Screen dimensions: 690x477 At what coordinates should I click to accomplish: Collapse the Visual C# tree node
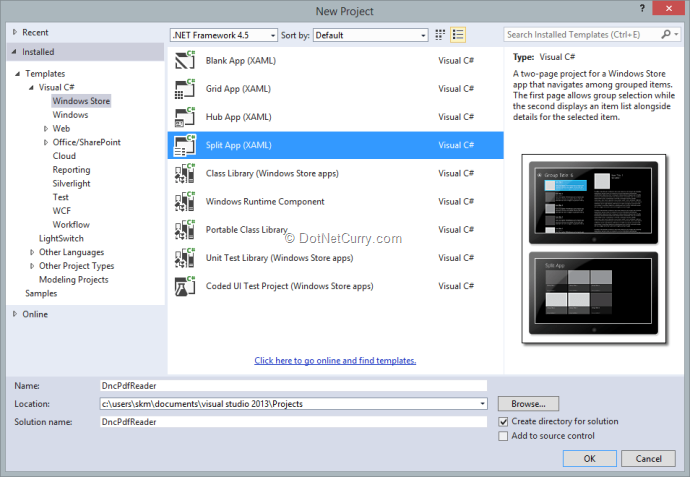[31, 87]
